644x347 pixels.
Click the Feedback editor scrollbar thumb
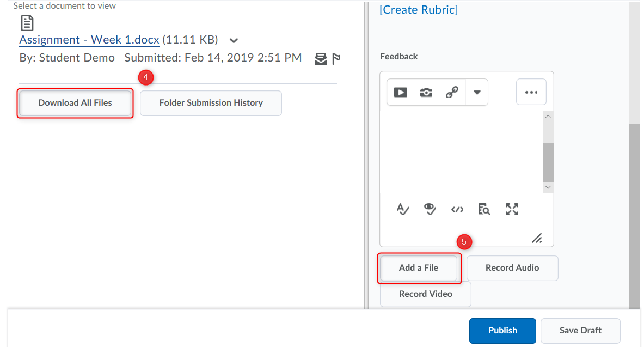click(x=548, y=162)
